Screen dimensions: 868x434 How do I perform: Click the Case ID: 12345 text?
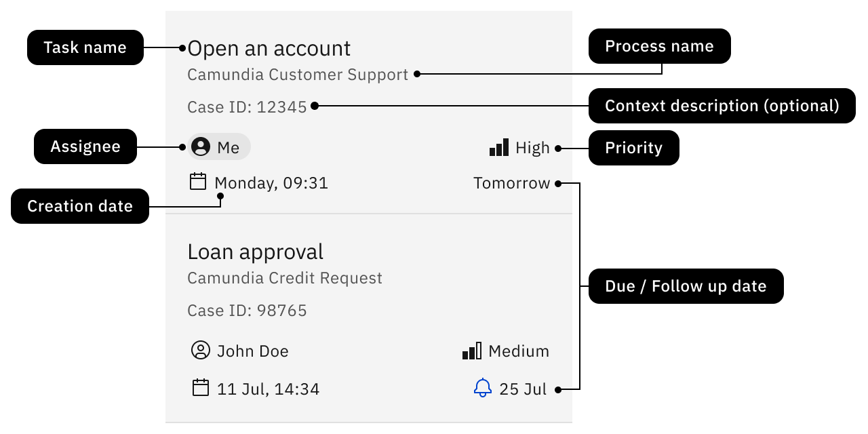coord(247,106)
